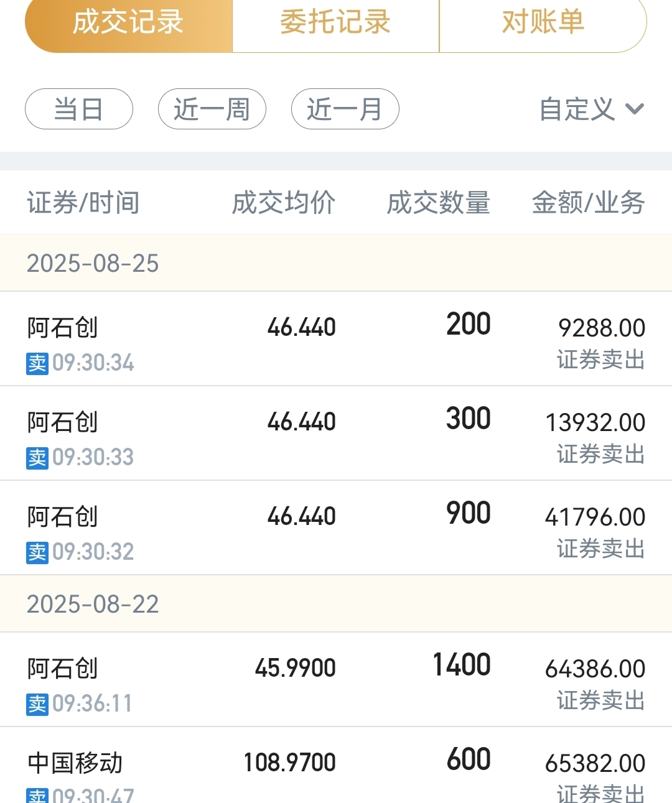Tap the 2025-08-22 date header
The width and height of the screenshot is (672, 803).
coord(336,604)
